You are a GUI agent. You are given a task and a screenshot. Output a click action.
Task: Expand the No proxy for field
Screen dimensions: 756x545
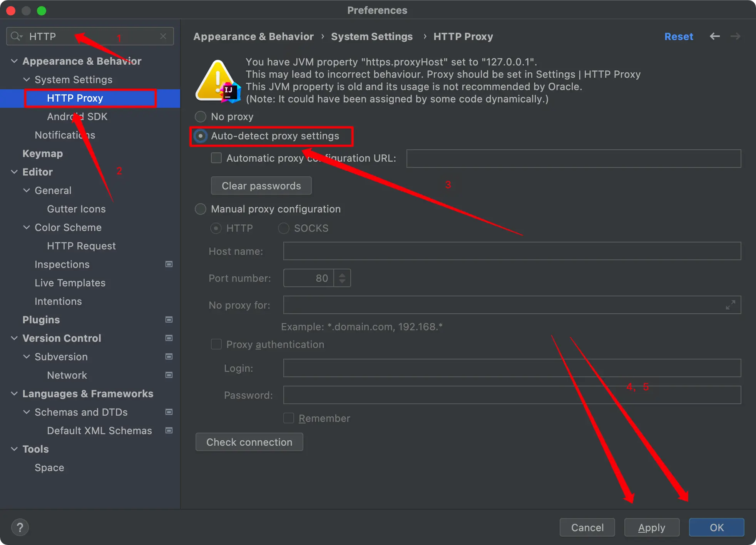click(x=730, y=305)
